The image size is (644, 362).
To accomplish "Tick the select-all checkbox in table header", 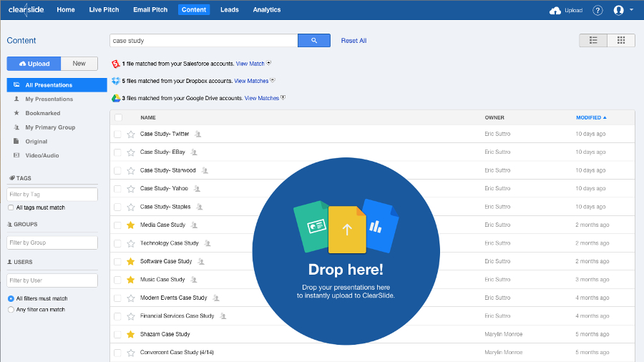I will [118, 117].
